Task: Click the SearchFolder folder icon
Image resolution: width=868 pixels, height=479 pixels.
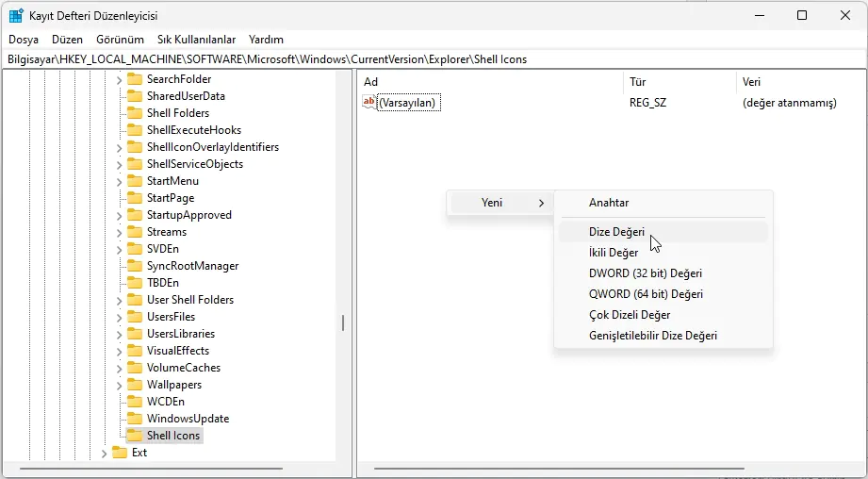Action: pos(134,79)
